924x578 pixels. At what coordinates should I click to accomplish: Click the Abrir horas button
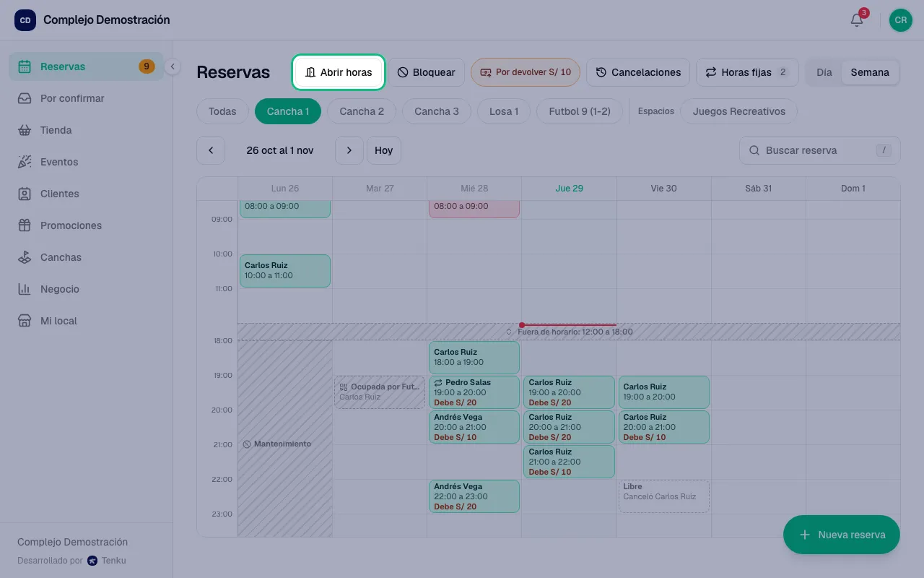[x=339, y=72]
